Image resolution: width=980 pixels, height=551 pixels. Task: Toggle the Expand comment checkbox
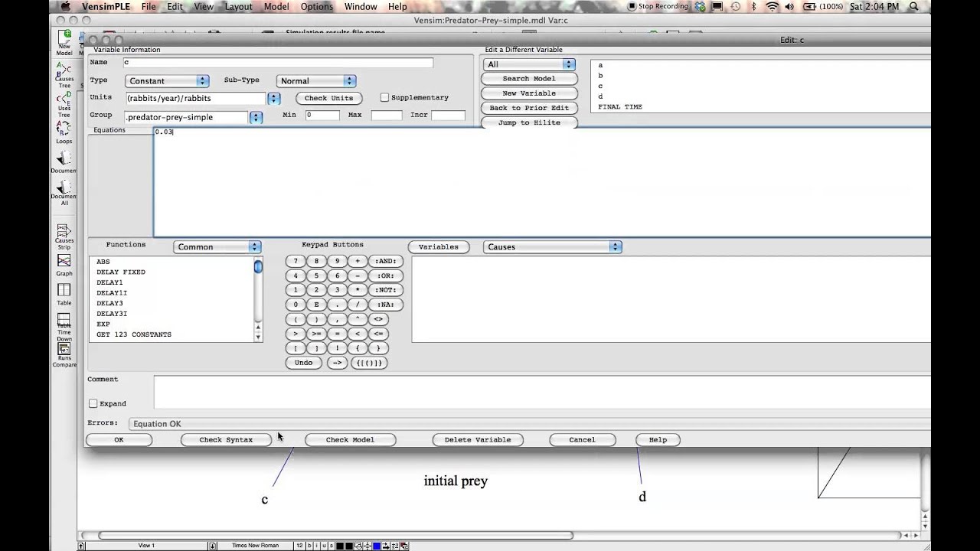93,403
